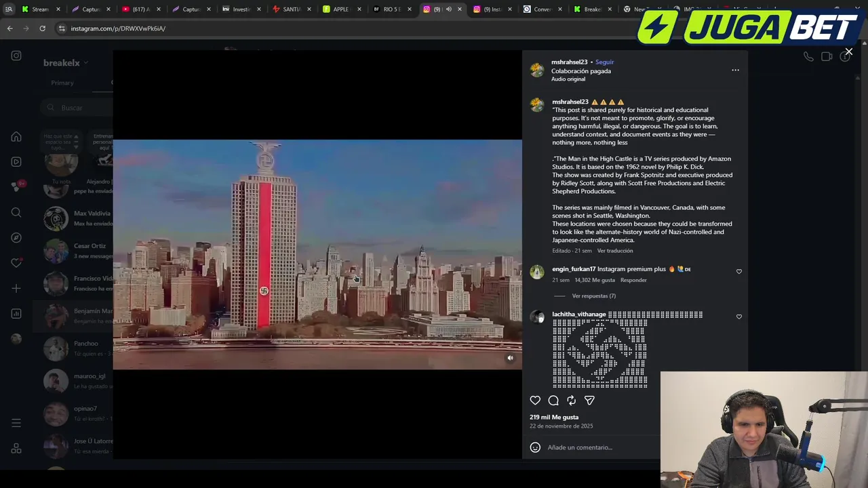Open emoji picker in comment box
The width and height of the screenshot is (868, 488).
(x=535, y=447)
